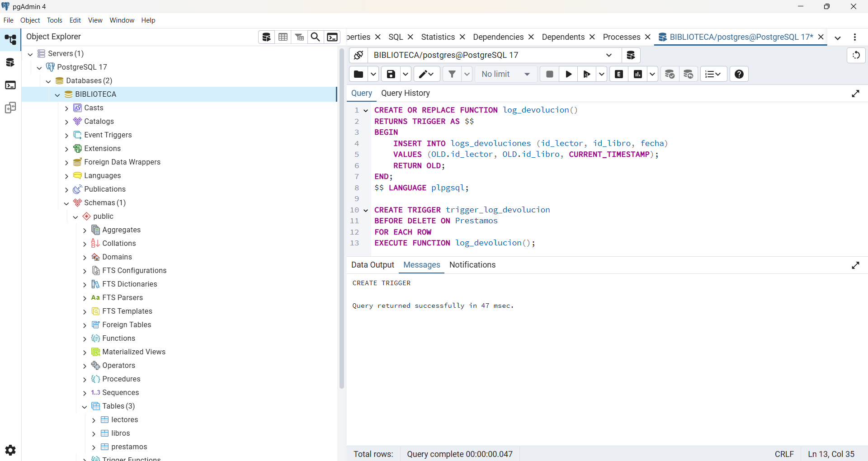This screenshot has width=868, height=461.
Task: Toggle the connection status icon
Action: pyautogui.click(x=359, y=55)
